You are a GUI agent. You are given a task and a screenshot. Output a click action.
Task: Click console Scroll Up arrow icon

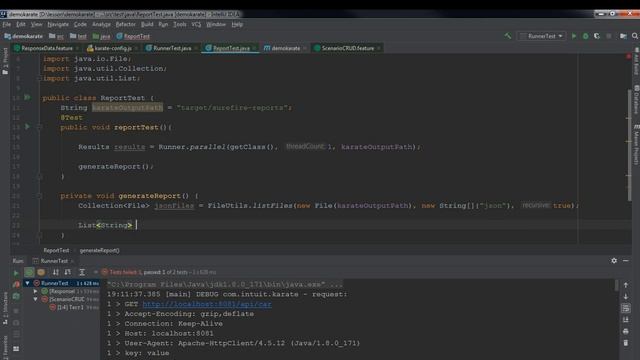[626, 285]
